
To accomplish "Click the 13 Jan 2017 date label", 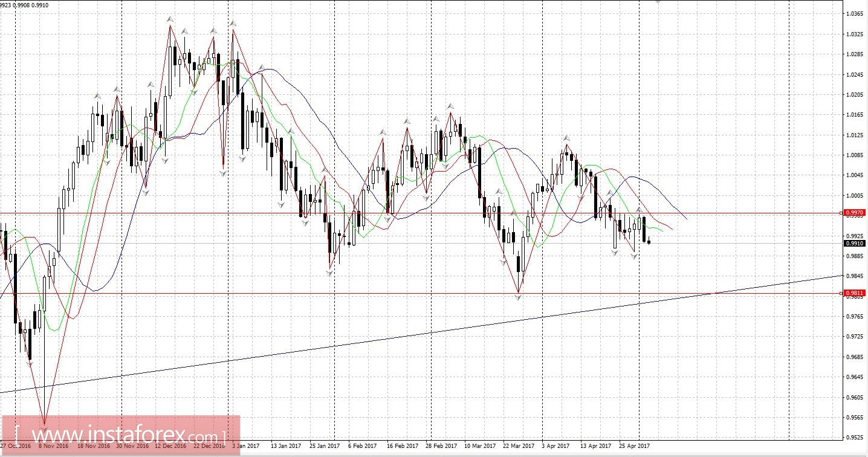I will (285, 446).
